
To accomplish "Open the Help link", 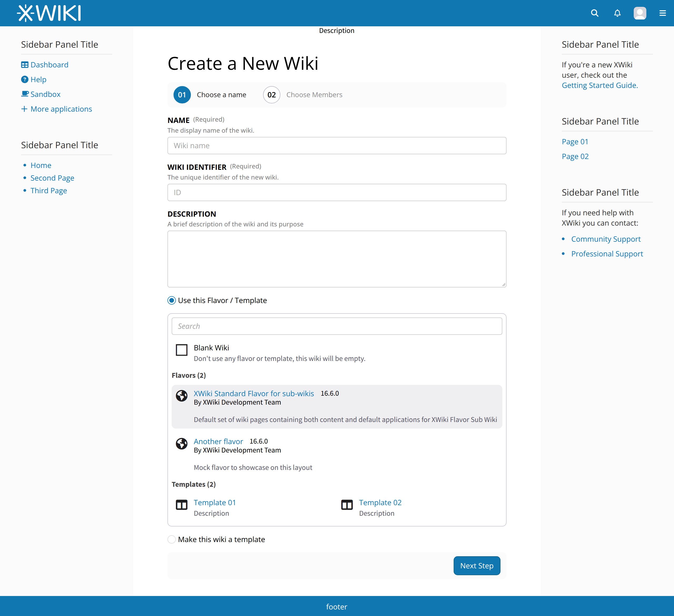I will tap(38, 80).
